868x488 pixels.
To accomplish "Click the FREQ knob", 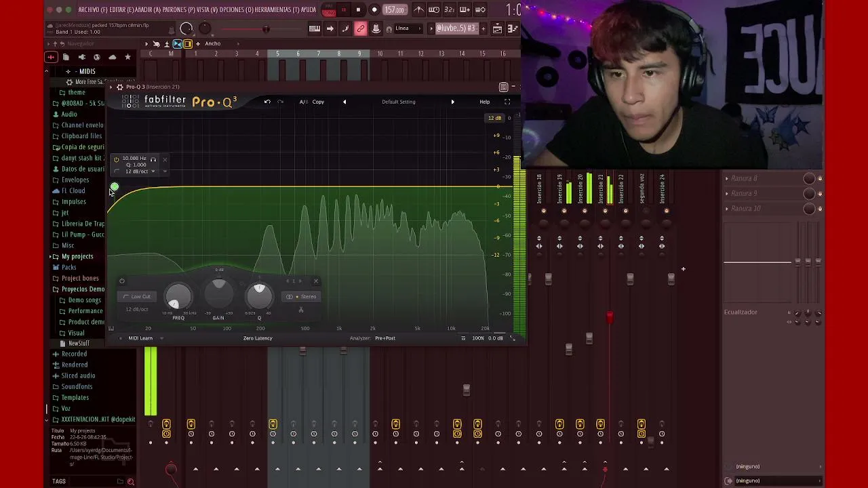I will click(x=178, y=296).
